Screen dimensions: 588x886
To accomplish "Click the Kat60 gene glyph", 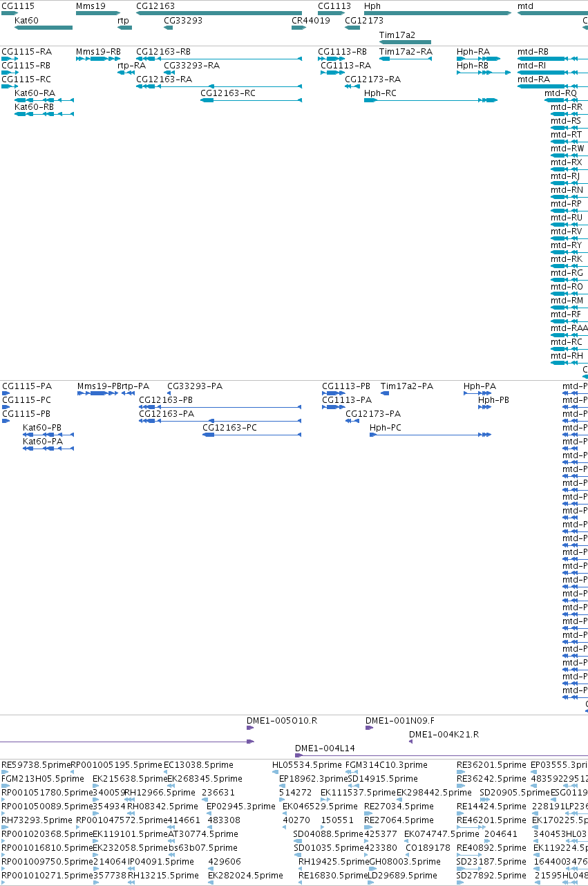I will click(44, 28).
